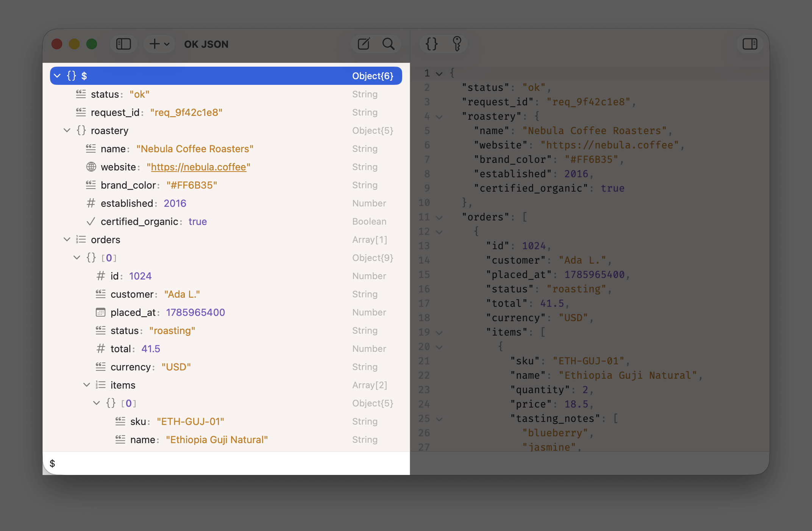Click the hash icon beside total
The image size is (812, 531).
(101, 348)
